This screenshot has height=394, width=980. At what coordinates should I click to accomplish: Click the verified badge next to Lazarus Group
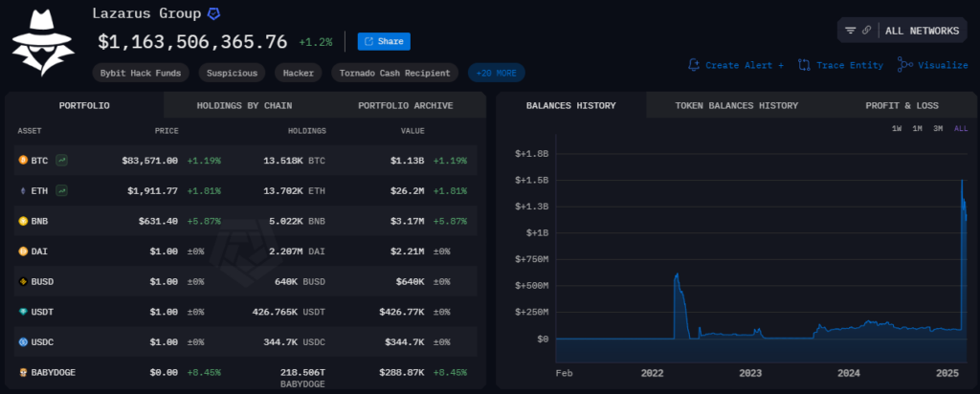(x=213, y=13)
